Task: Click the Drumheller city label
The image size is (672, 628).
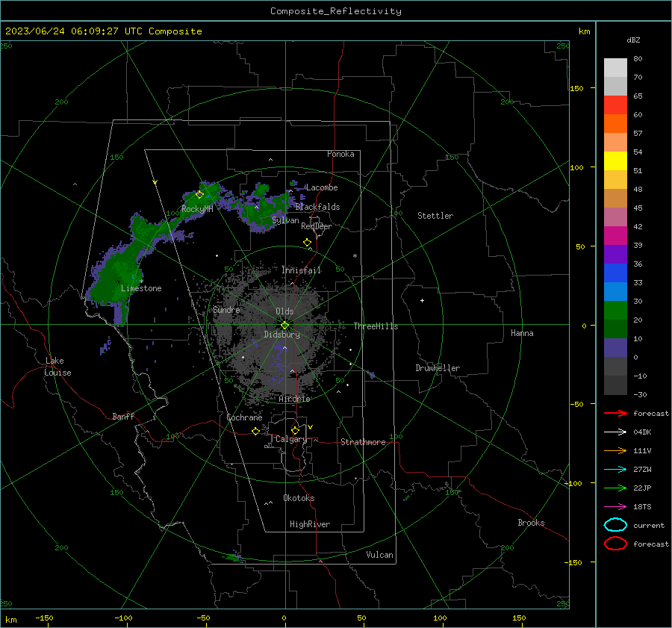Action: tap(438, 368)
